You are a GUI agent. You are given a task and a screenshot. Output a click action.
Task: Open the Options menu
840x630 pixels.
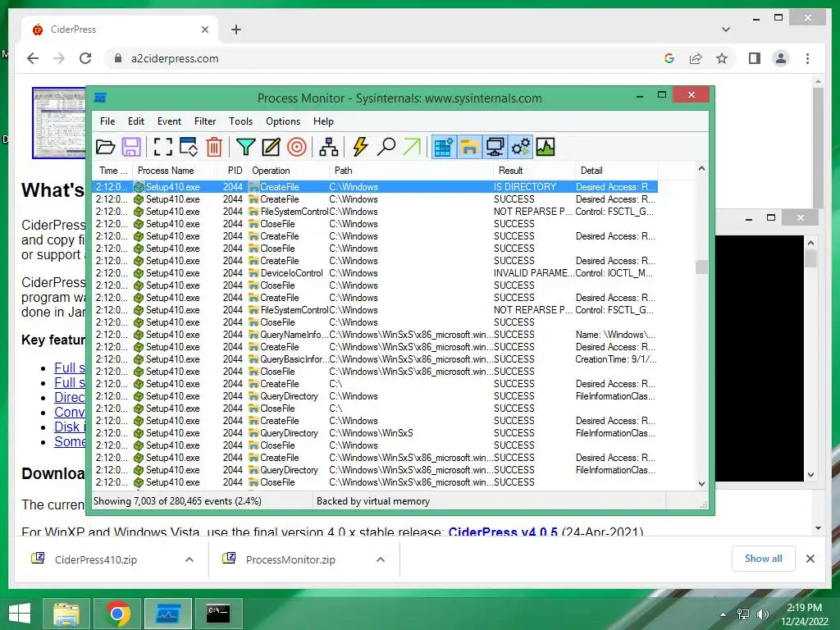[x=283, y=121]
